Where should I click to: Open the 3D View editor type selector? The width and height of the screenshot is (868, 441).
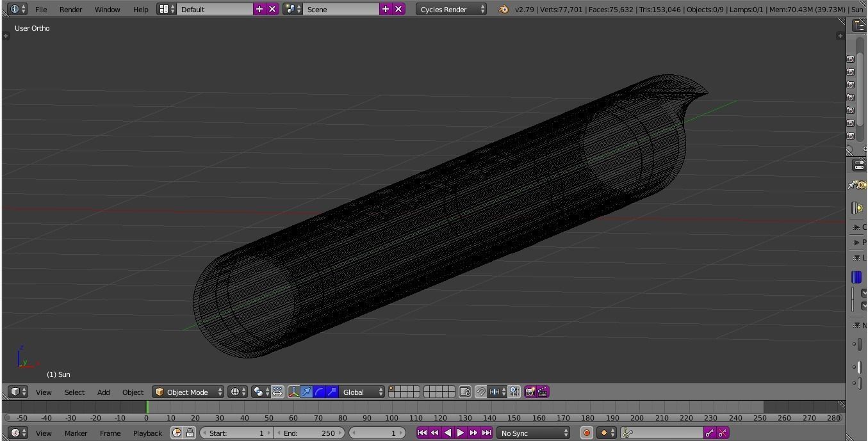[x=18, y=392]
